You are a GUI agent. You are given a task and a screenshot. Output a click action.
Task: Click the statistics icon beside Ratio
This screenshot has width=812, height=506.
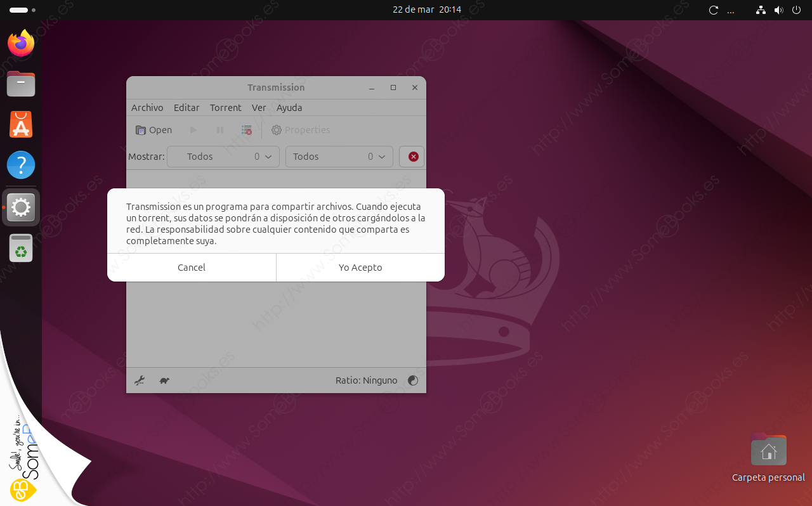[x=413, y=380]
